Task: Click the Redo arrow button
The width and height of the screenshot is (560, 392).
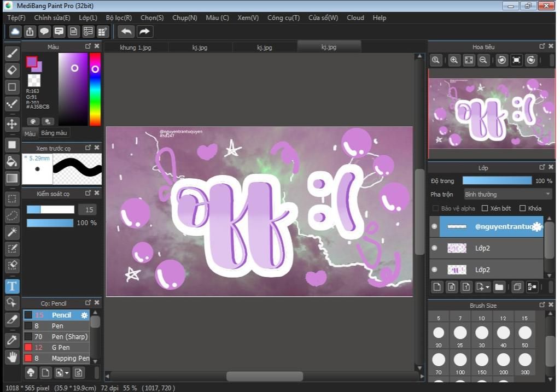Action: tap(144, 32)
